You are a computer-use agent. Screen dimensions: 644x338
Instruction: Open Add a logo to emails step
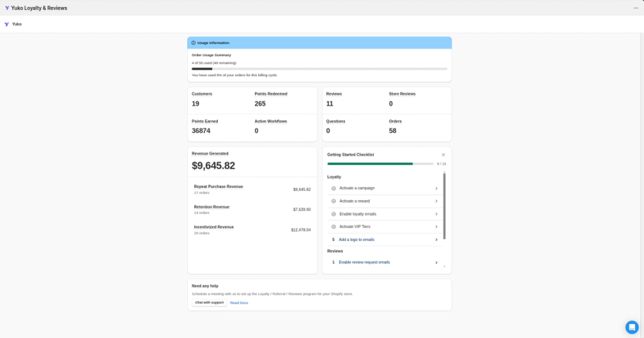[x=357, y=240]
